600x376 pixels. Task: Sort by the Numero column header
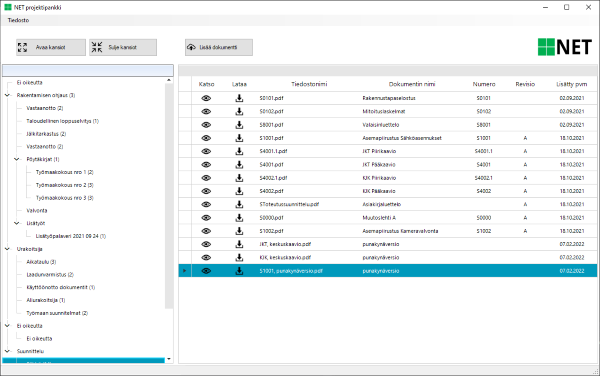pyautogui.click(x=484, y=84)
